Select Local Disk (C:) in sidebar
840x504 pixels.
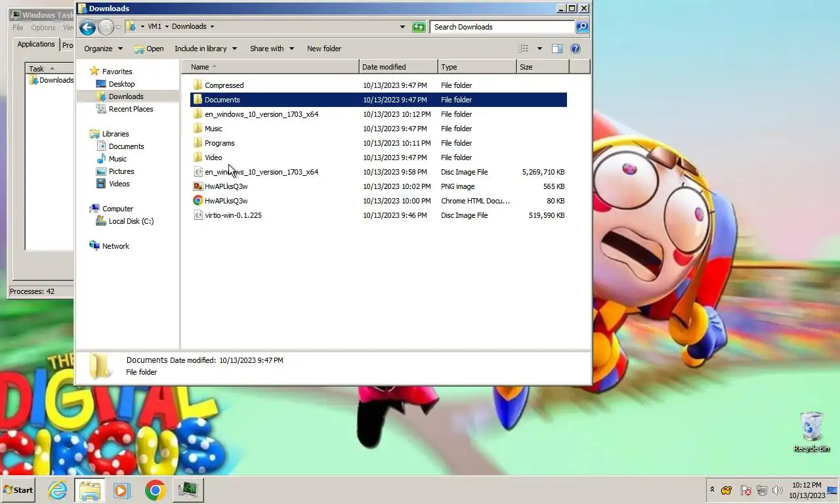point(131,221)
